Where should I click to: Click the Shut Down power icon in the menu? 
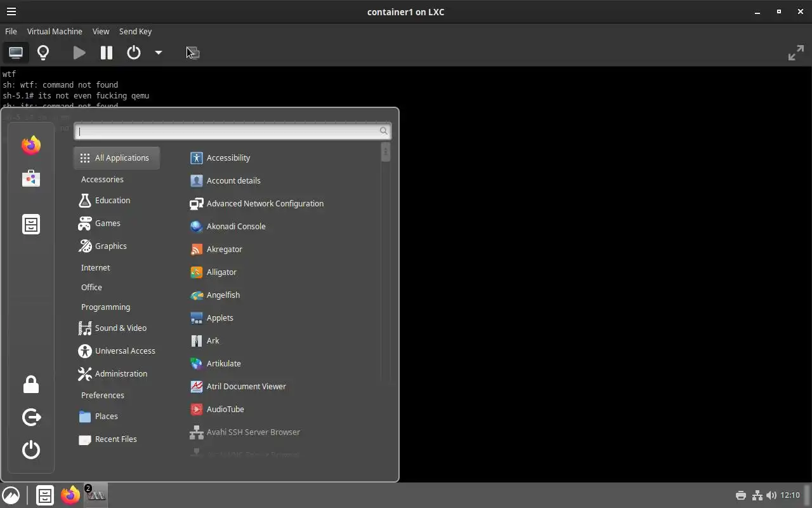point(31,450)
